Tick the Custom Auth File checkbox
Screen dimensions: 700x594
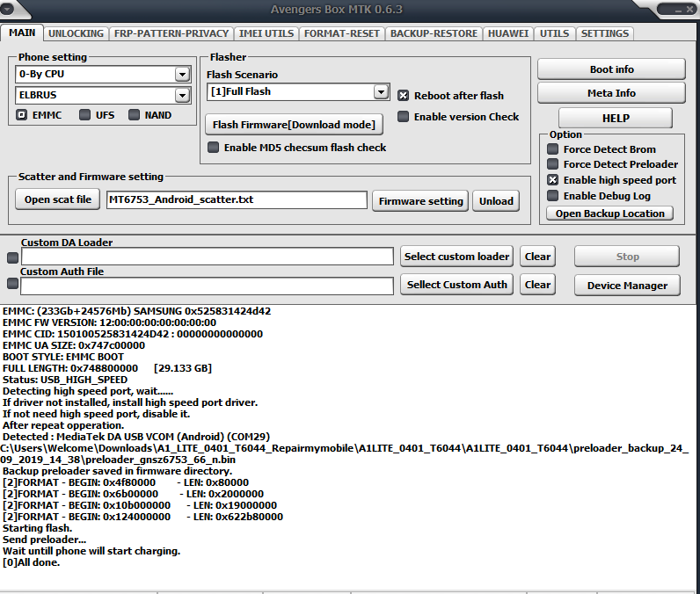13,284
